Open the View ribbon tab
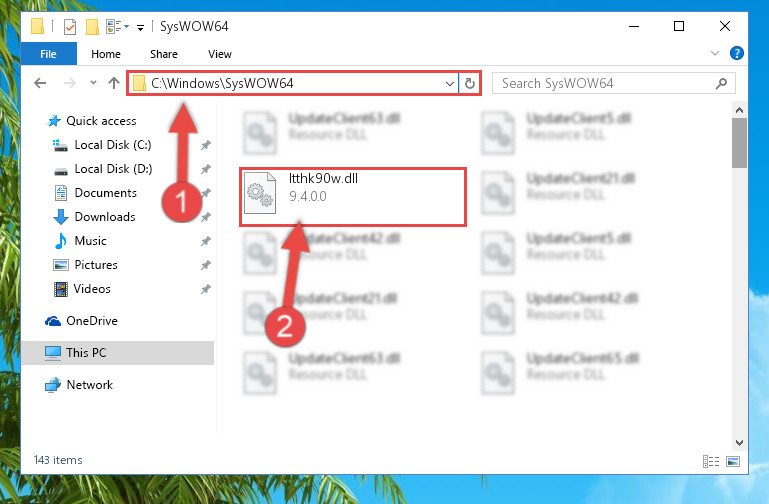Screen dimensions: 769x504 [x=220, y=54]
